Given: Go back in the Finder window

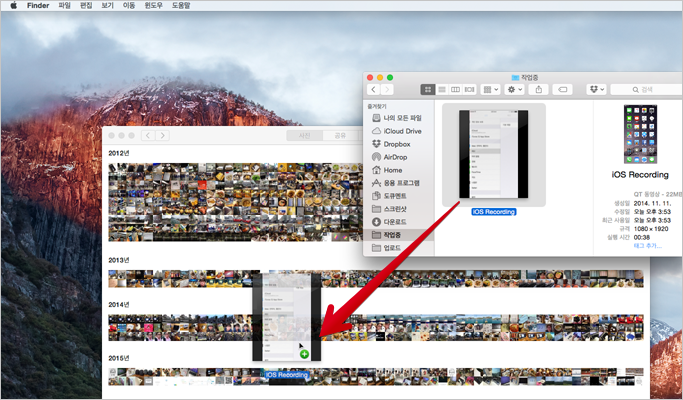Looking at the screenshot, I should tap(373, 89).
